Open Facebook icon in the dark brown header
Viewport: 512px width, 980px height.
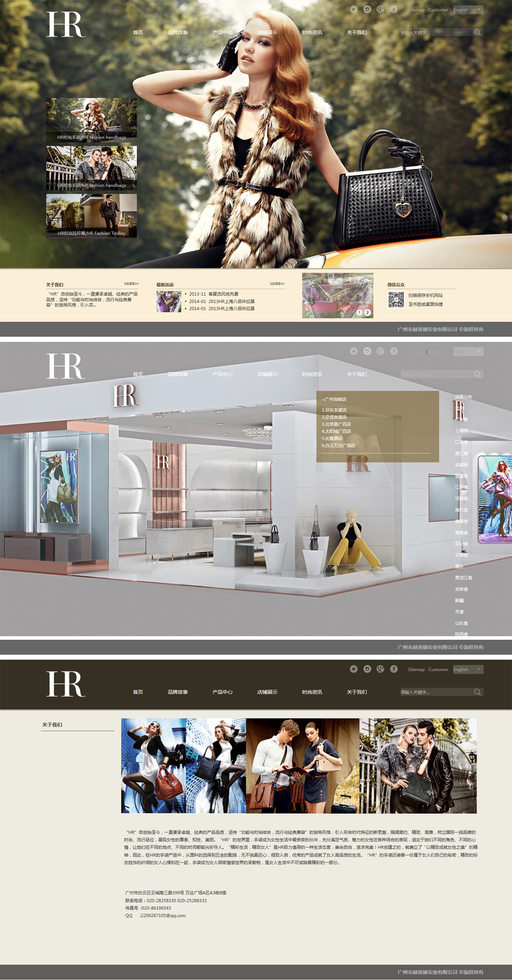[394, 669]
